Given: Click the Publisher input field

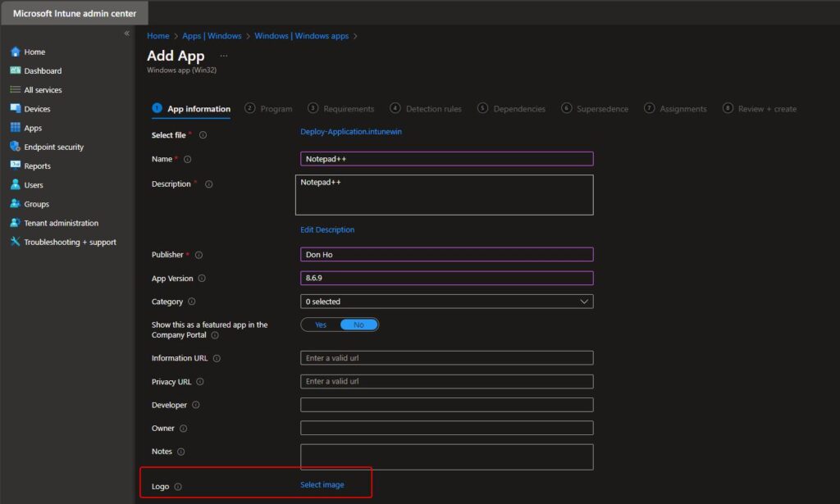Looking at the screenshot, I should (447, 255).
